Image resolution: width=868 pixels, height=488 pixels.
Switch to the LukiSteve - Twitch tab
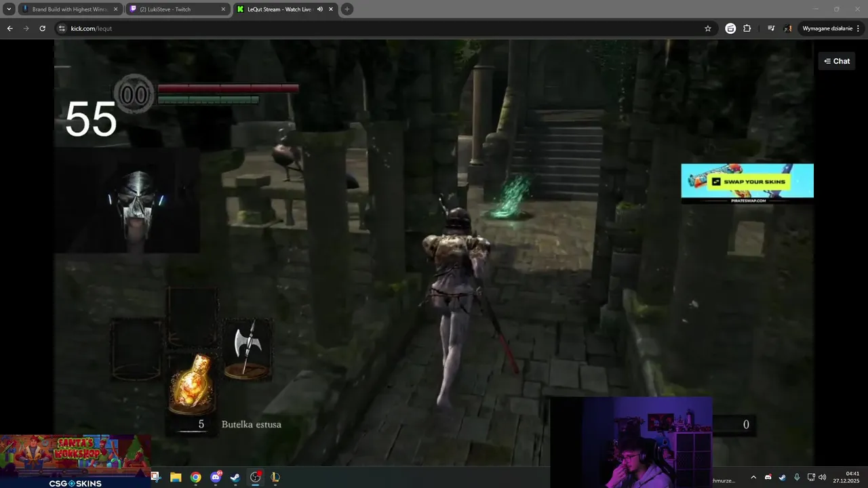pyautogui.click(x=178, y=9)
